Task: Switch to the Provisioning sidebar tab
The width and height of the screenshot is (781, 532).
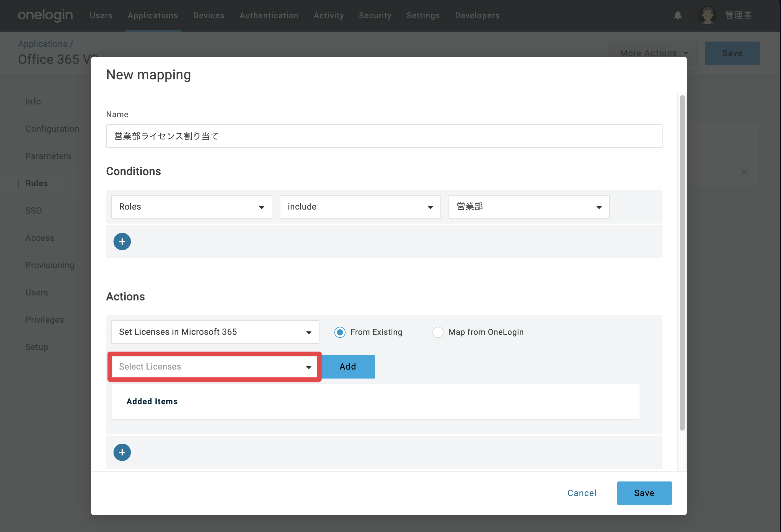Action: click(50, 265)
